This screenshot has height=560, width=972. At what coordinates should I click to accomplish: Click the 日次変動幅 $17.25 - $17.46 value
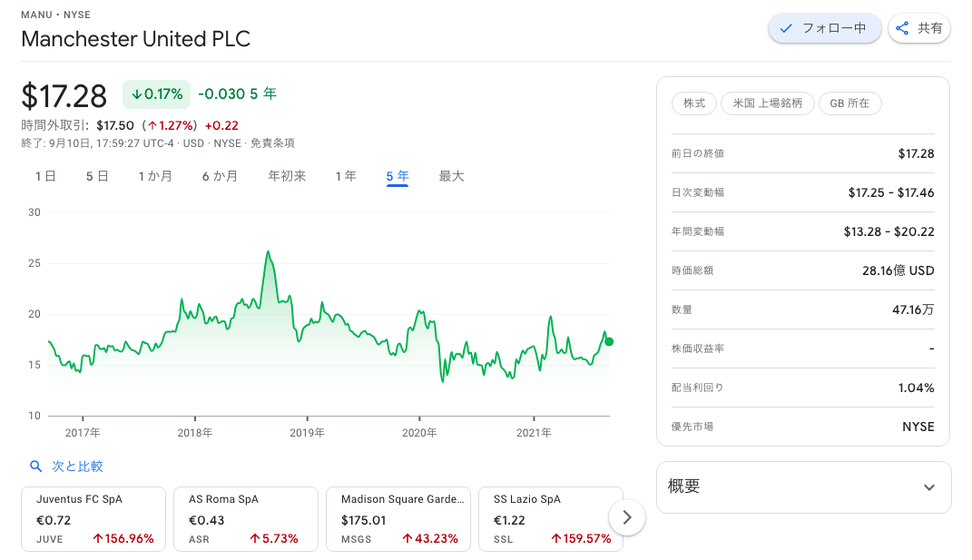[891, 192]
